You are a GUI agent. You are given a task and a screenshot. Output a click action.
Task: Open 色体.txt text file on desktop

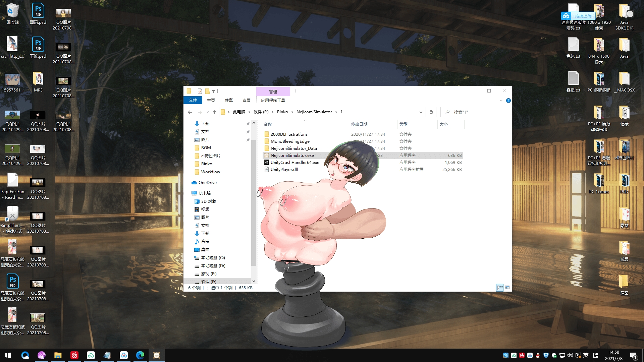pos(573,48)
